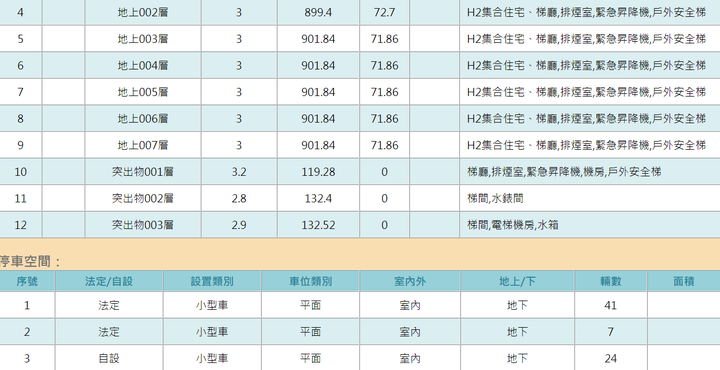Select the 899.4 area value

pyautogui.click(x=318, y=12)
